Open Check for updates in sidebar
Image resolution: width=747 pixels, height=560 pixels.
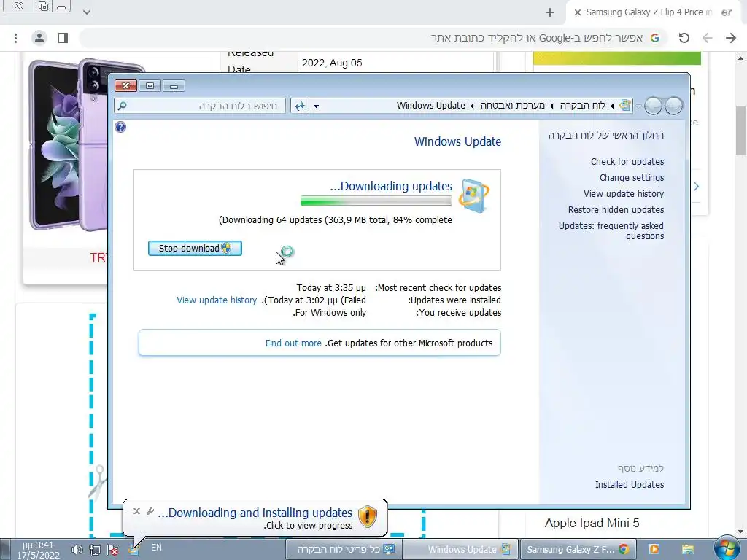(627, 161)
